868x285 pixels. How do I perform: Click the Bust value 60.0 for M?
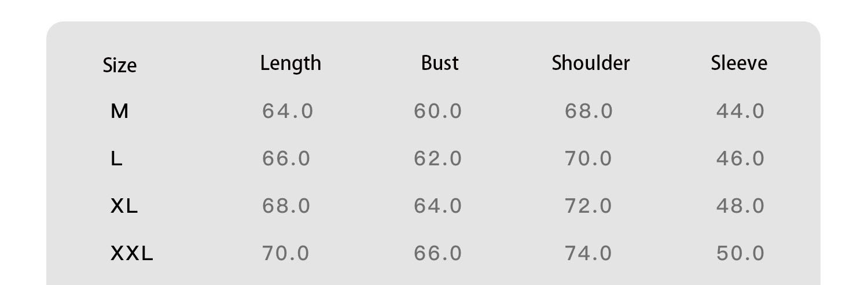(438, 110)
